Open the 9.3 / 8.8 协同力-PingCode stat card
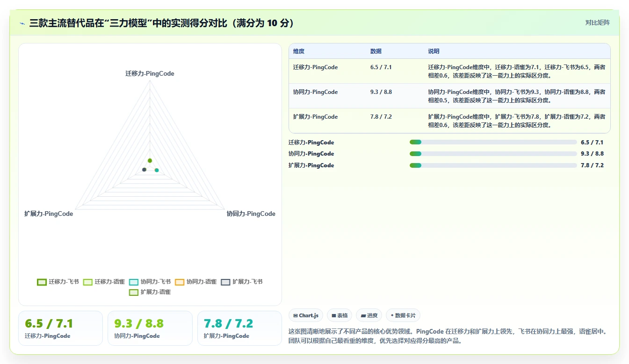Image resolution: width=629 pixels, height=364 pixels. click(150, 328)
